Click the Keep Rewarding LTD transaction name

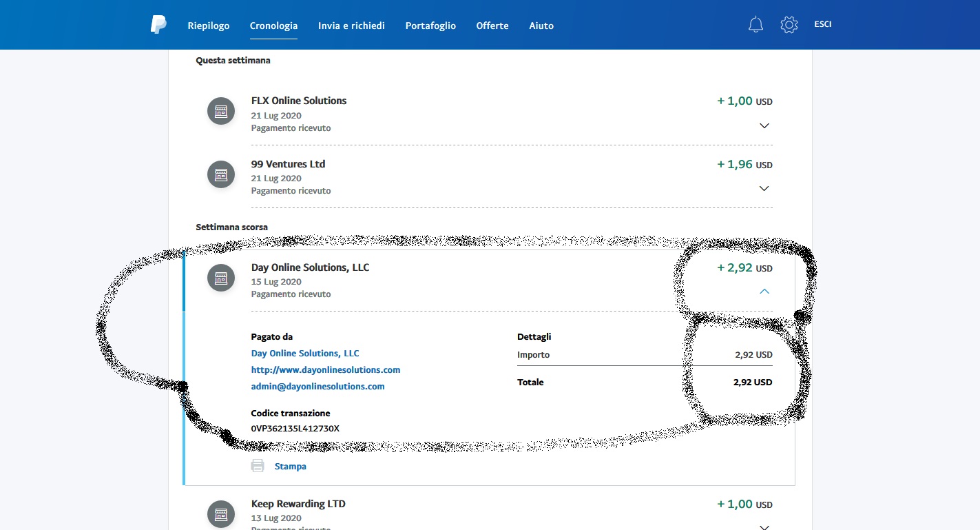tap(298, 504)
